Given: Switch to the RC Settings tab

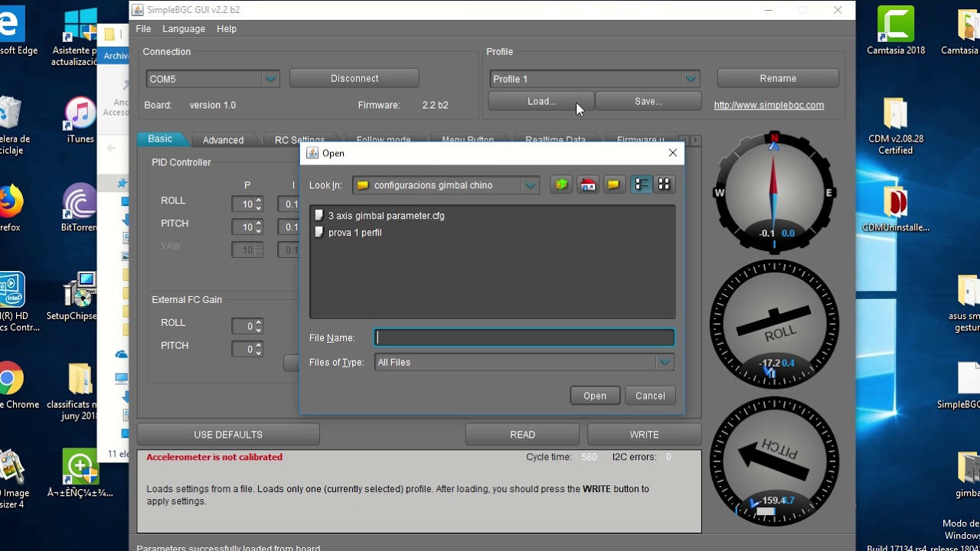Looking at the screenshot, I should click(299, 140).
